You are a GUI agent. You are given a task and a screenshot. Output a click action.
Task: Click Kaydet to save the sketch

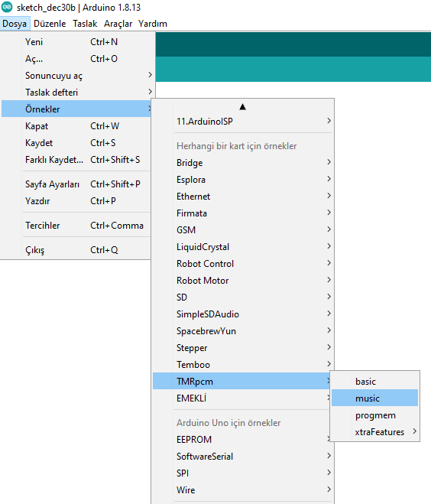click(76, 143)
